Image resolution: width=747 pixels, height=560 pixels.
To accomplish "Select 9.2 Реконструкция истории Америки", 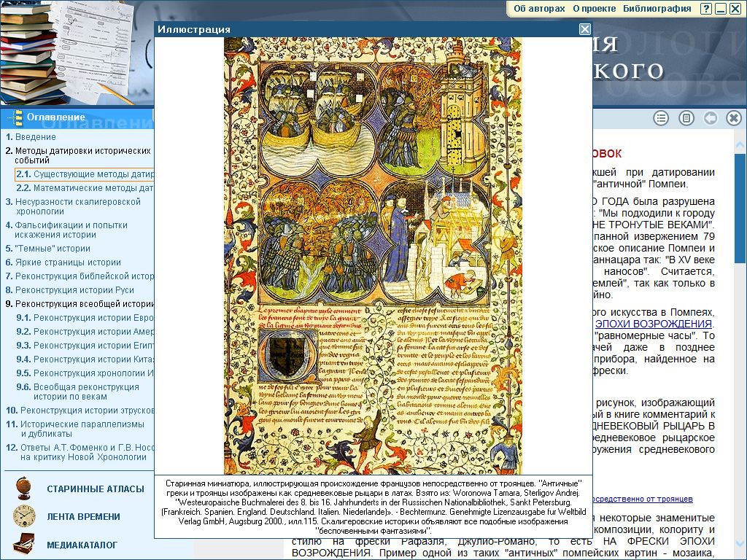I will tap(85, 332).
